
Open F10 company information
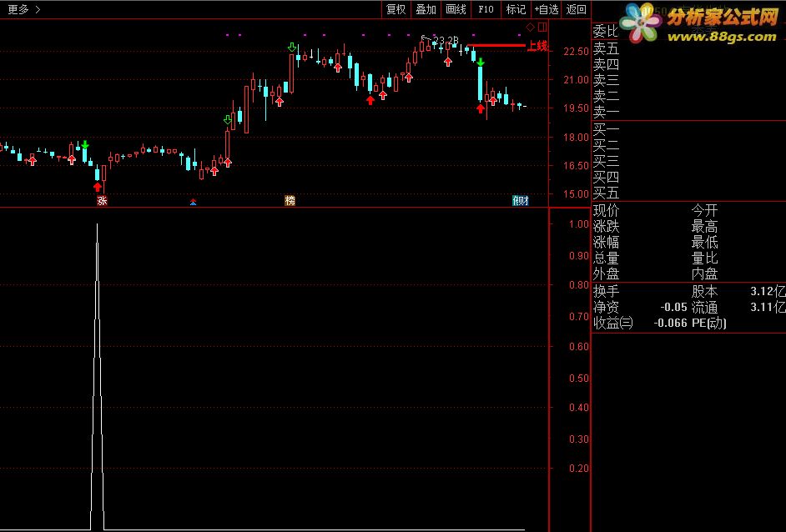coord(486,9)
